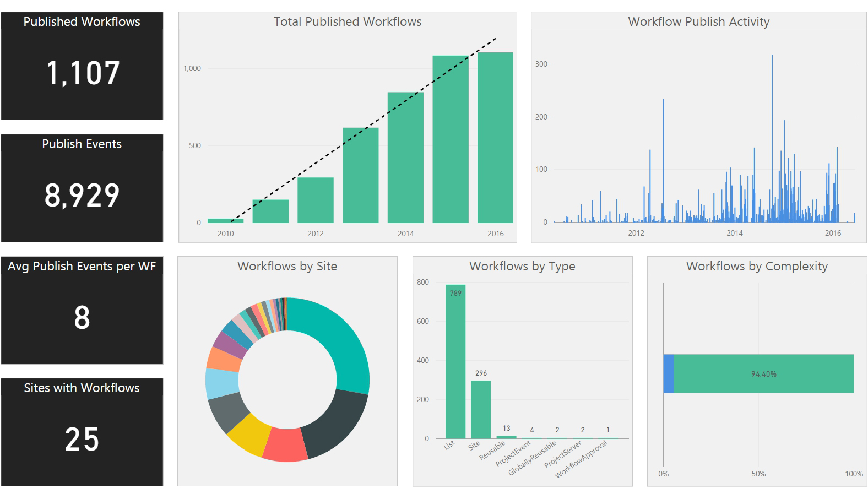This screenshot has width=868, height=499.
Task: Click the 50% label on the complexity axis
Action: pos(758,474)
